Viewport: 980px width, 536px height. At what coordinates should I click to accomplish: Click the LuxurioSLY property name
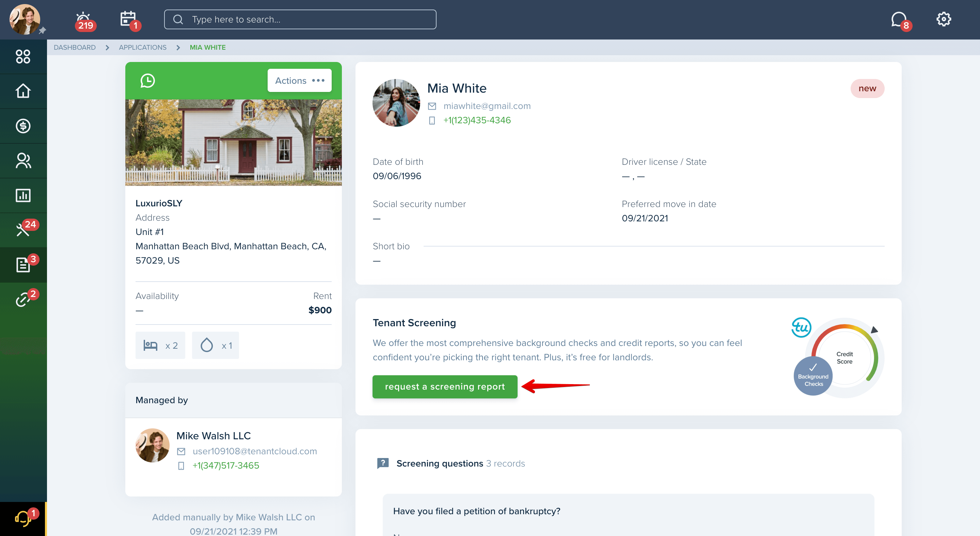(159, 204)
